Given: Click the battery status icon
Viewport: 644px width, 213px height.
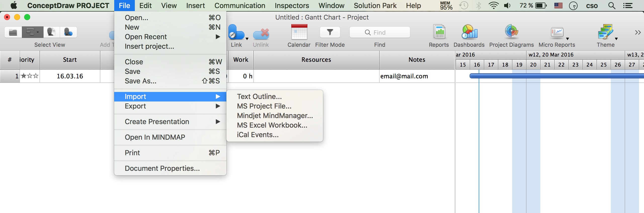Looking at the screenshot, I should [x=541, y=6].
